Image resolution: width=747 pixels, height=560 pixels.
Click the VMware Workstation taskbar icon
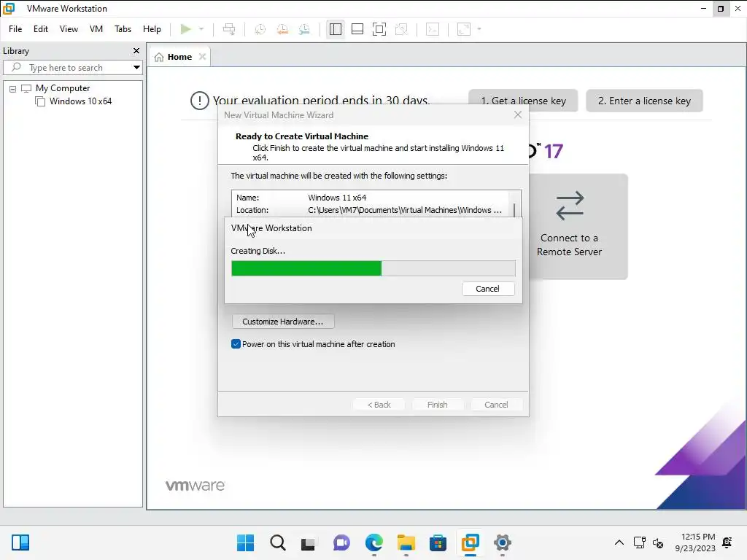tap(471, 542)
